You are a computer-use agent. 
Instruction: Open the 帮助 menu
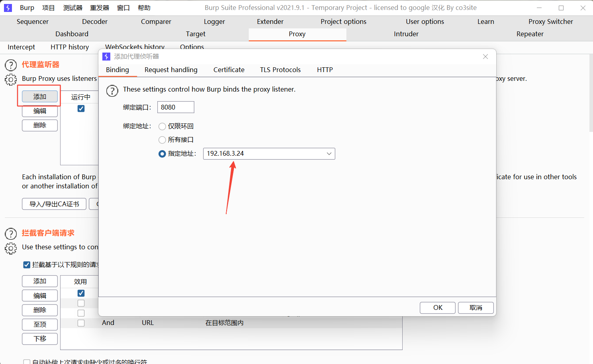click(x=144, y=8)
